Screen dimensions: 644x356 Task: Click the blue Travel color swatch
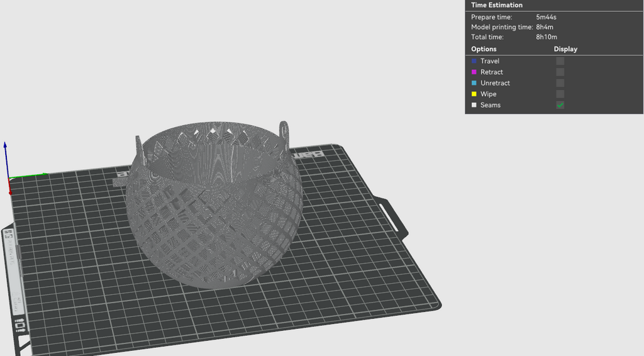(474, 61)
